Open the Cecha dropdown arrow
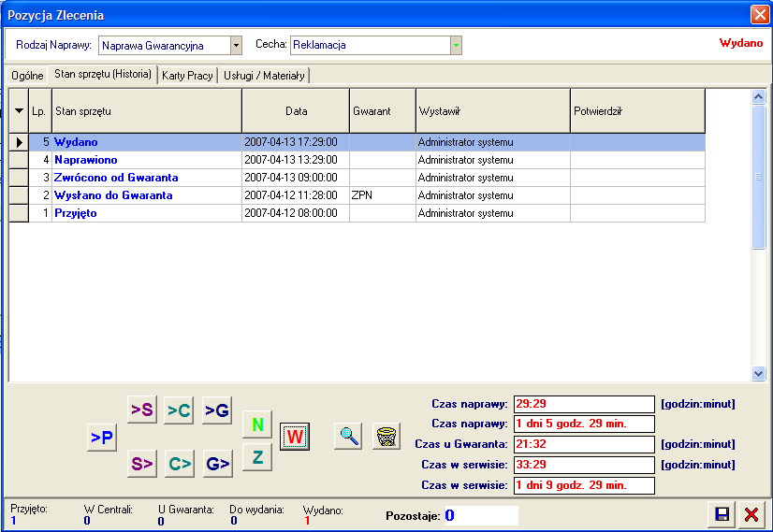 click(456, 45)
